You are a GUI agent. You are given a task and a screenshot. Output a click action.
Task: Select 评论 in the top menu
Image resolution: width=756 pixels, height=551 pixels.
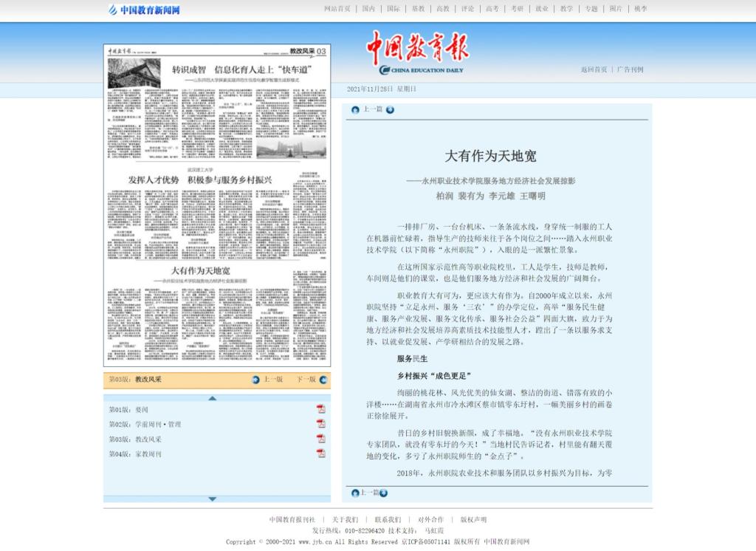467,9
